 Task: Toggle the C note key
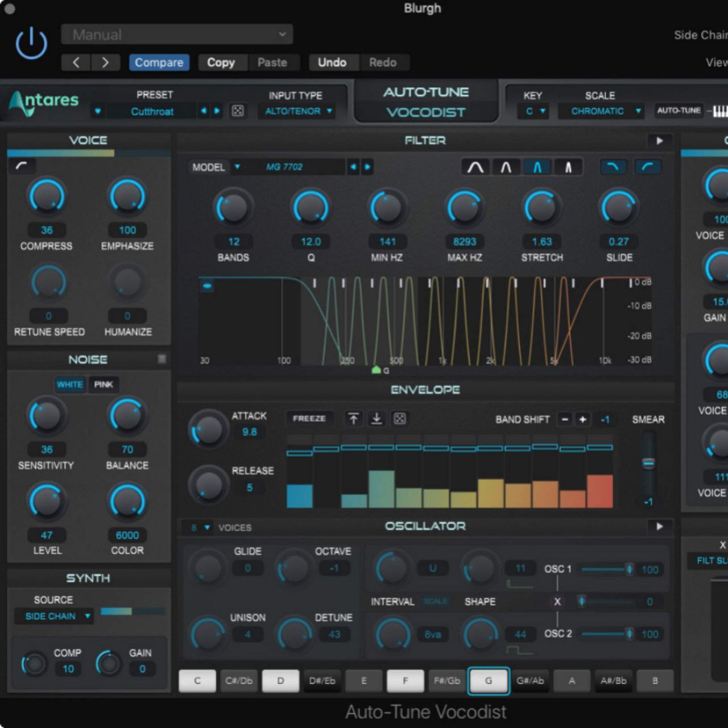click(x=197, y=681)
